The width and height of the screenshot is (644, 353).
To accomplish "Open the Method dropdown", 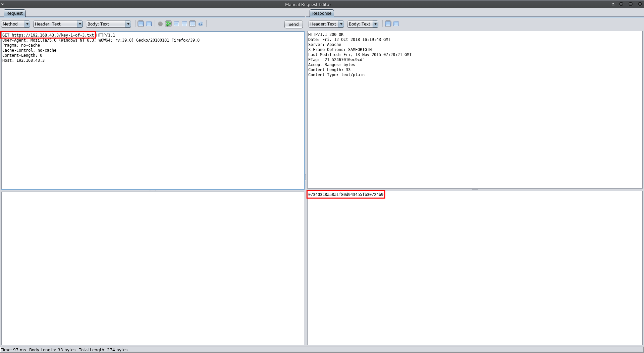I will tap(16, 24).
